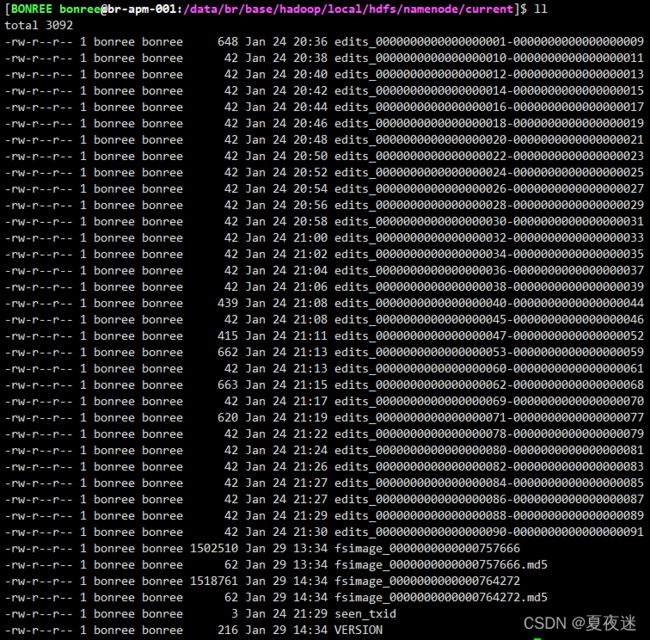Click timestamp 21:30 in edits row
The image size is (650, 640).
(310, 532)
